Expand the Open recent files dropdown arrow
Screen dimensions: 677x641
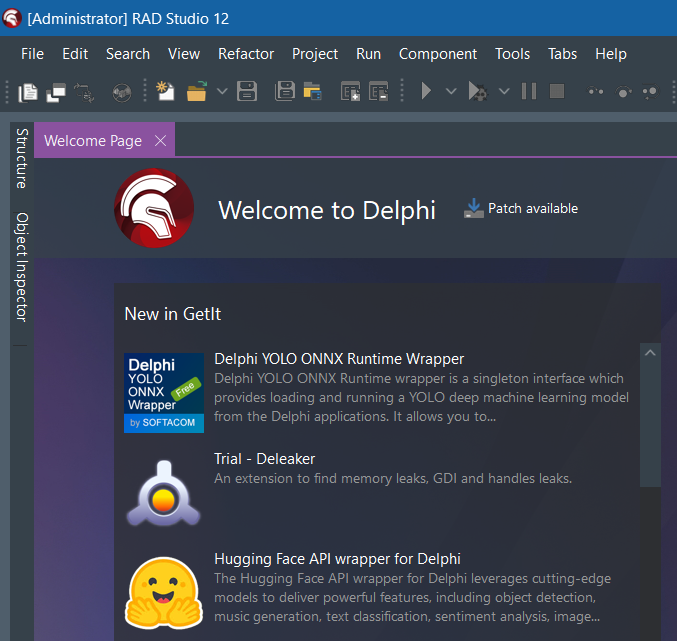222,91
